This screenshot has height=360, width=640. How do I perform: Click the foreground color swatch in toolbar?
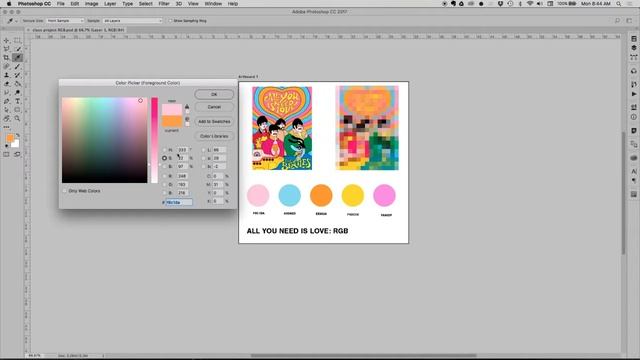coord(10,138)
